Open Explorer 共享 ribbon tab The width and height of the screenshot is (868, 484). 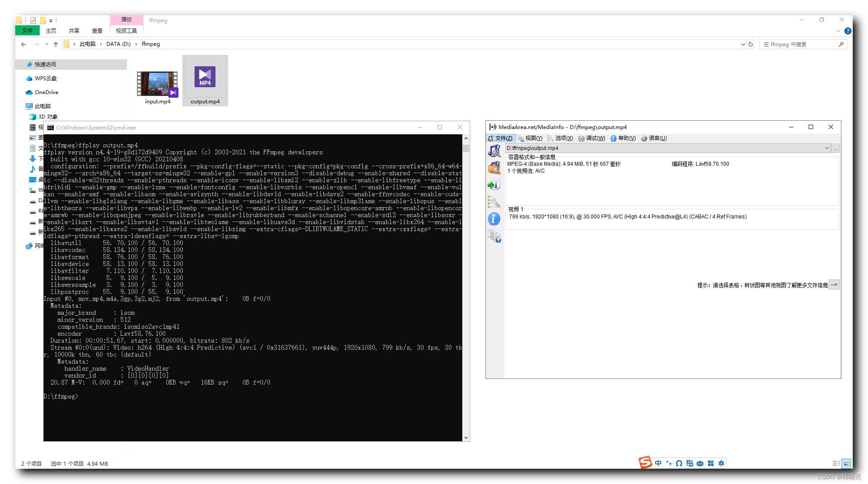pyautogui.click(x=74, y=31)
